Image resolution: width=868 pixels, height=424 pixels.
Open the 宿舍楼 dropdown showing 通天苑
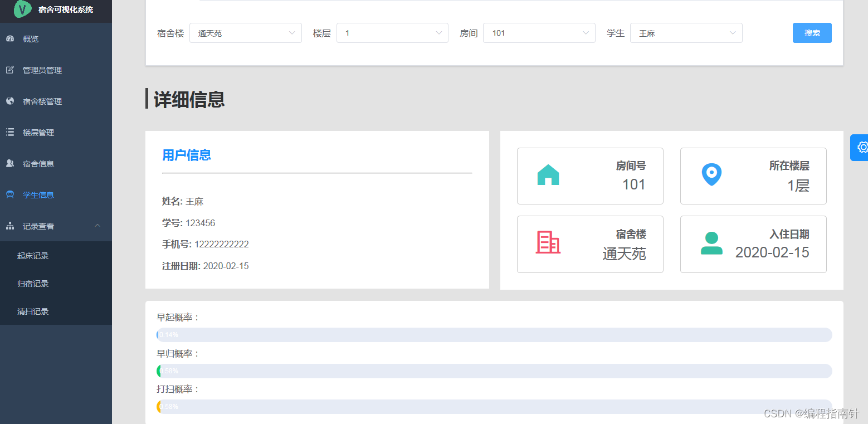point(246,33)
